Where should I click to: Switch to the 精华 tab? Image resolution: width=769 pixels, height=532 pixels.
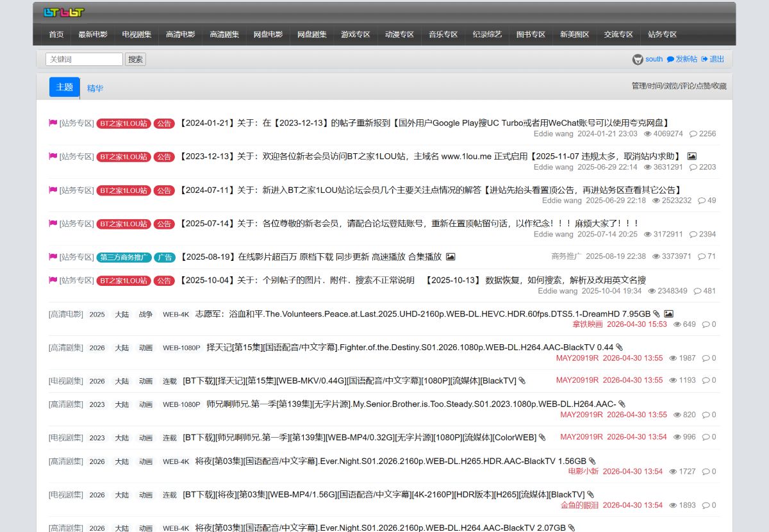pos(95,88)
